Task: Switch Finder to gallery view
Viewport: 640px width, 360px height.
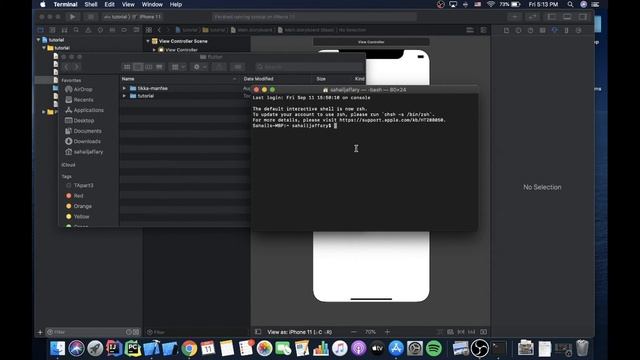Action: (159, 67)
